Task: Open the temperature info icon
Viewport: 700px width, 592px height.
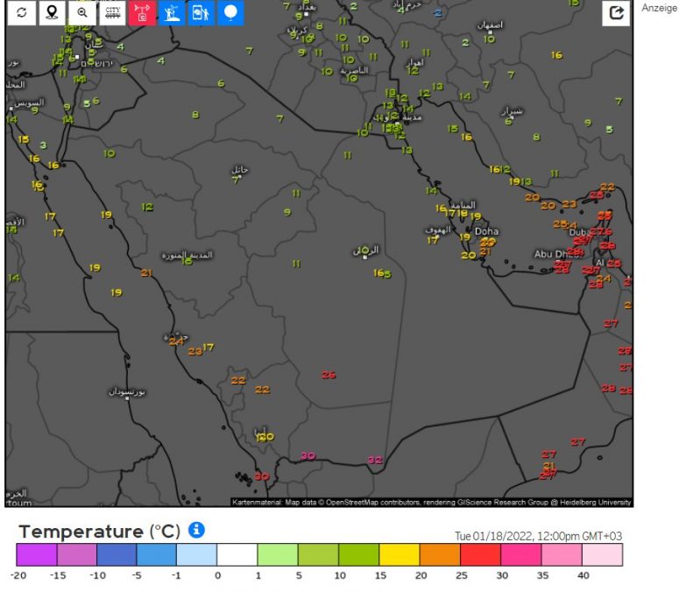Action: (x=196, y=530)
